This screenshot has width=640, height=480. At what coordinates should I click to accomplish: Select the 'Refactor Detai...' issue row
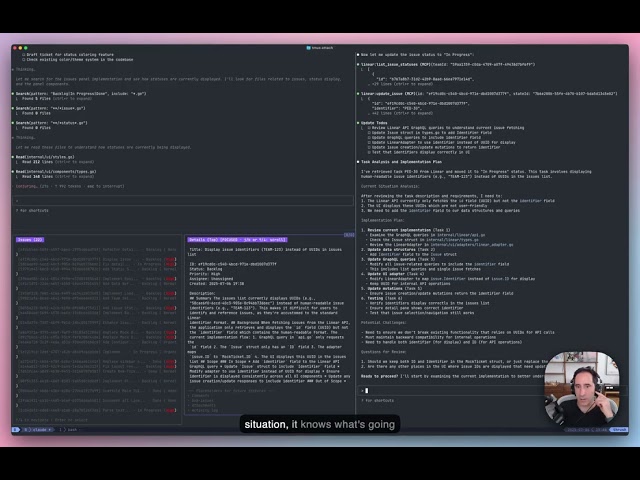coord(97,249)
